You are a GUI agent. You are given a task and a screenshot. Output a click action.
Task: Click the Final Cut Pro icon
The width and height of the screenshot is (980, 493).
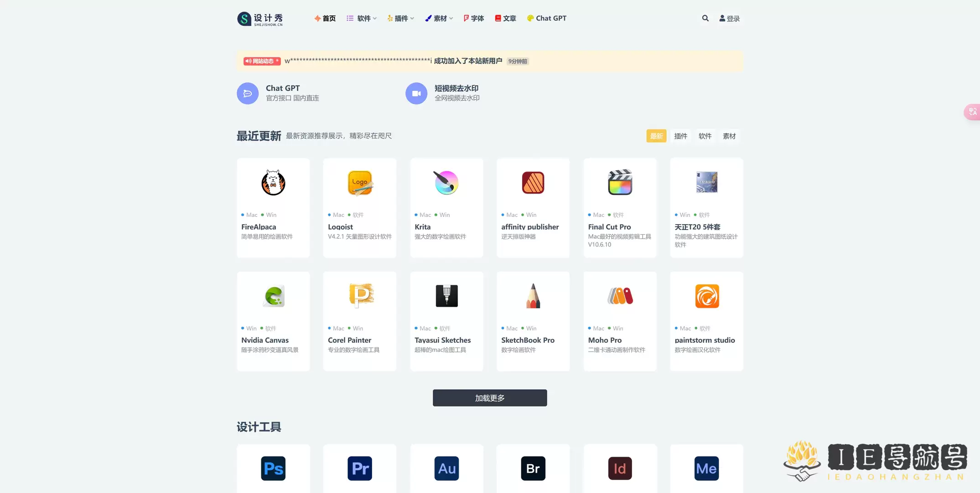620,182
